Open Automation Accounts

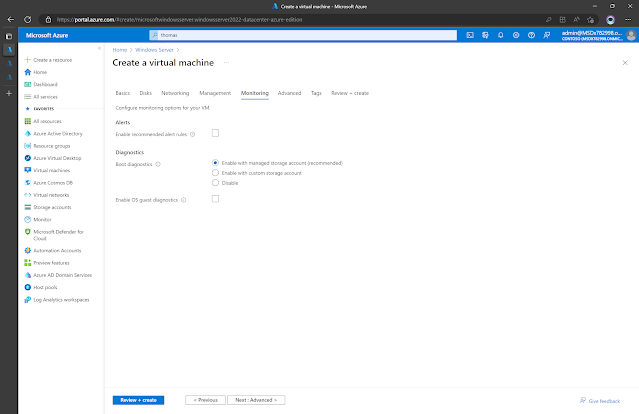pyautogui.click(x=53, y=251)
